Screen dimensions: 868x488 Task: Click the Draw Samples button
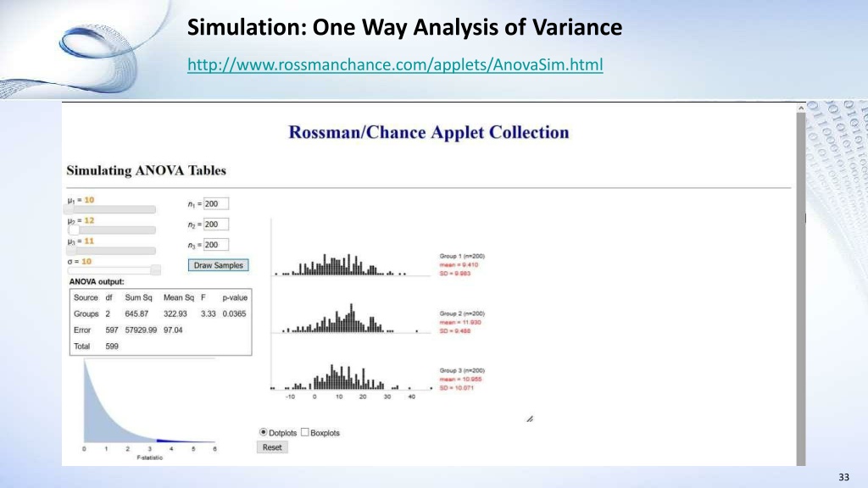218,265
